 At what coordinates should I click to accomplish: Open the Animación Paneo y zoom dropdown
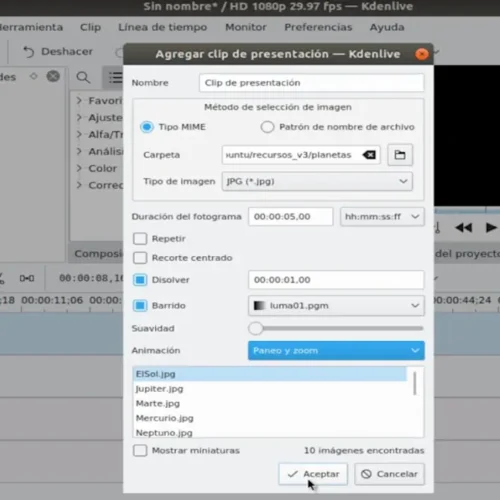click(x=336, y=350)
